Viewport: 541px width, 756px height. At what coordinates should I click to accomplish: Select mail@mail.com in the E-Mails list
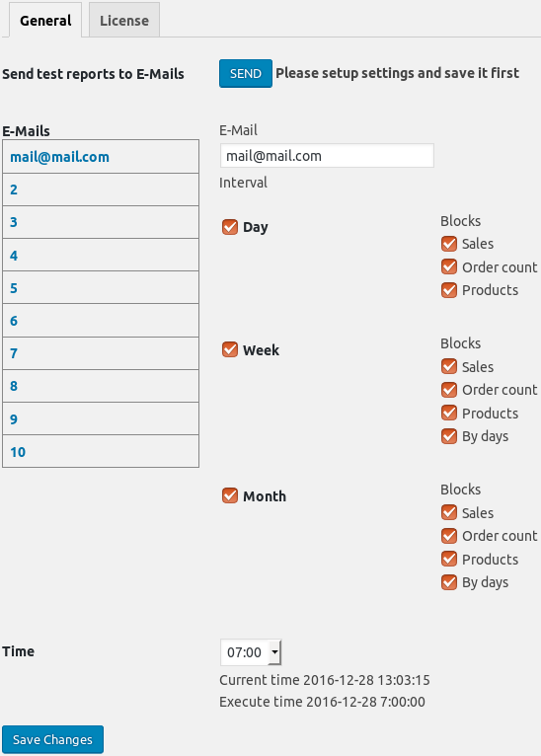[x=101, y=157]
